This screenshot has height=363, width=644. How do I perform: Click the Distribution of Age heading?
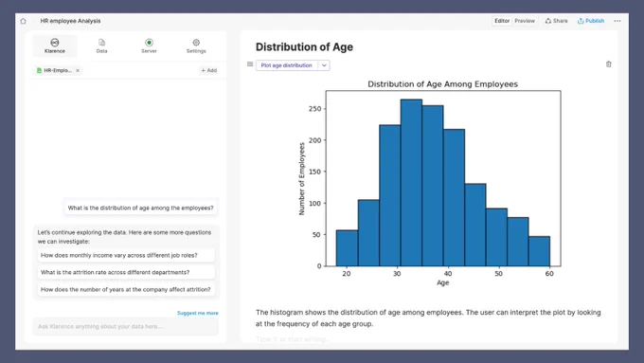(x=304, y=46)
